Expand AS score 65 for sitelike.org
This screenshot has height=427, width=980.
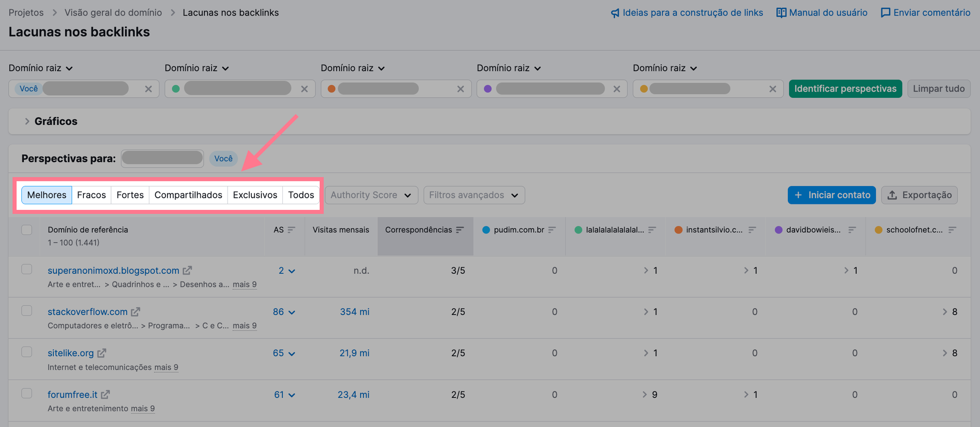point(284,353)
